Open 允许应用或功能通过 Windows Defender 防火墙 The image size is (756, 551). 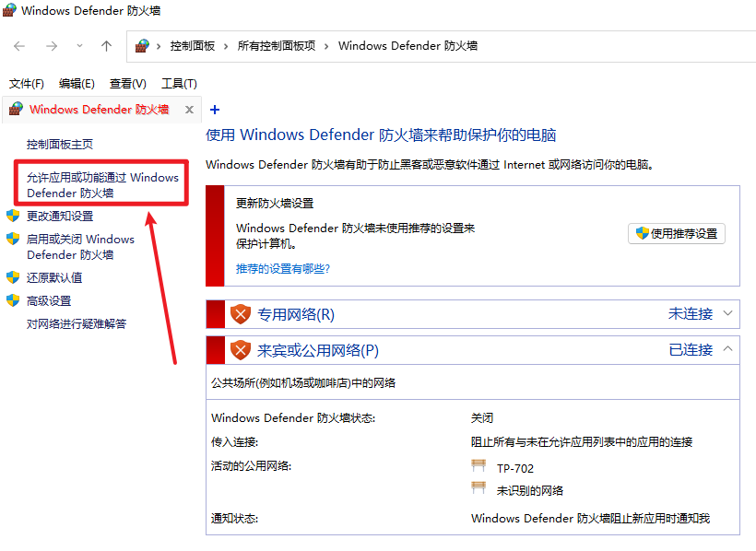102,185
